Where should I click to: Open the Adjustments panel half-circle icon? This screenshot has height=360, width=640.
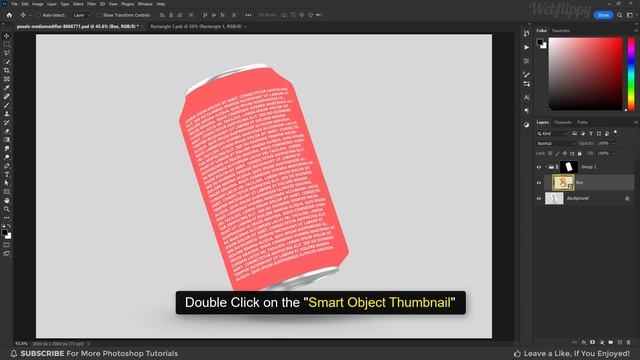(x=527, y=124)
